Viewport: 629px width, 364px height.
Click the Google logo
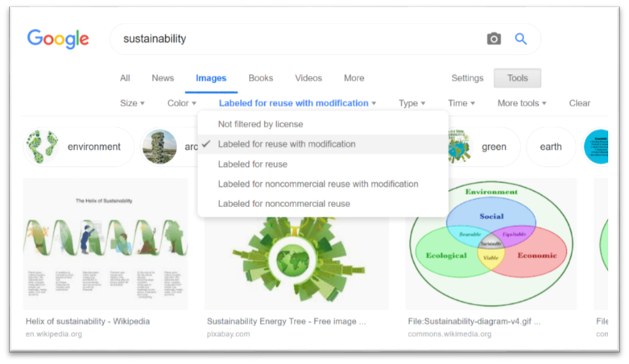pyautogui.click(x=58, y=39)
